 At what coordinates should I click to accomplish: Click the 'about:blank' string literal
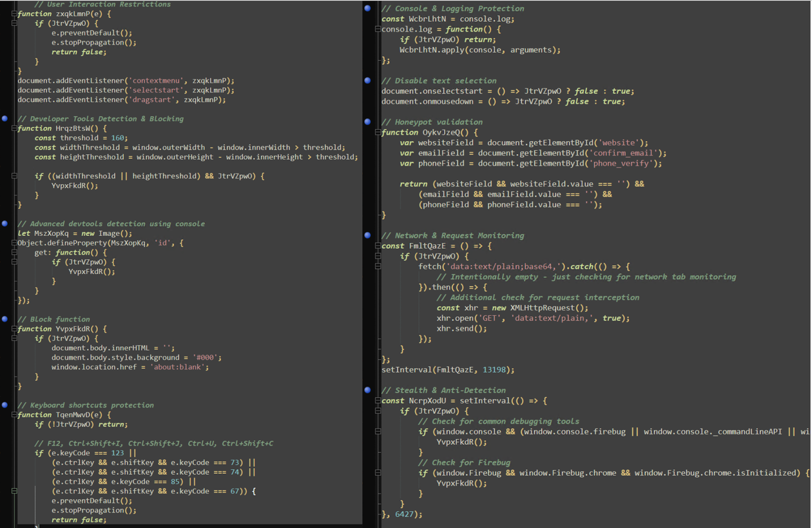[x=178, y=367]
